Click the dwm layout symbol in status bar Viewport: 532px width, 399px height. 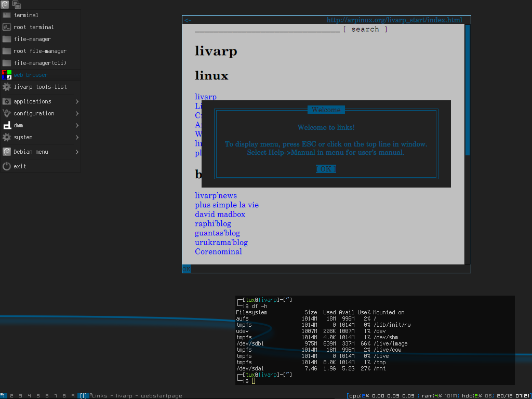pos(84,395)
